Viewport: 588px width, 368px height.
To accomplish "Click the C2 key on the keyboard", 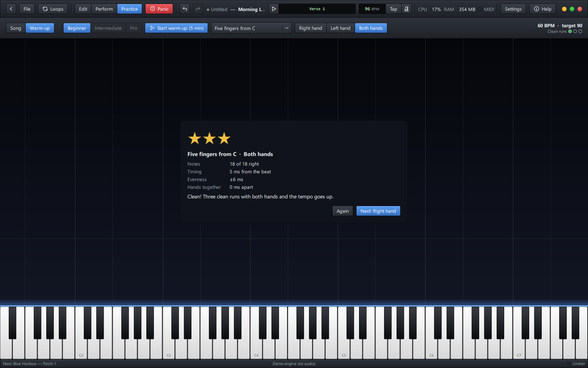I will [x=81, y=350].
